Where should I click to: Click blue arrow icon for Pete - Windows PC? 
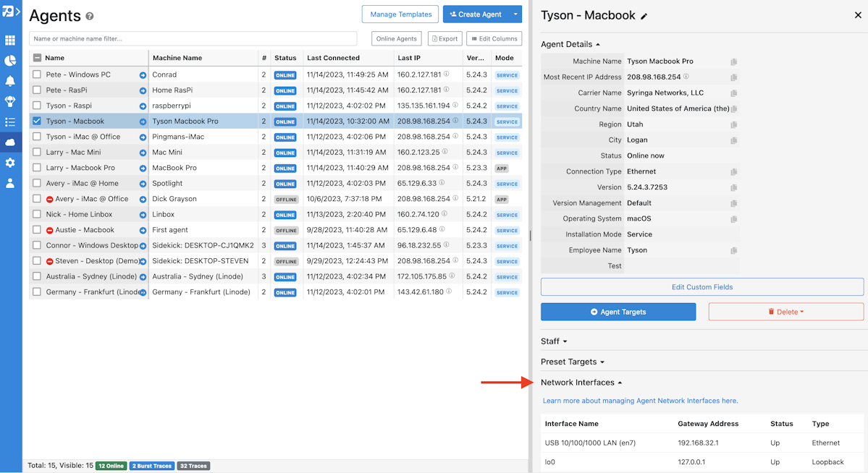click(143, 75)
